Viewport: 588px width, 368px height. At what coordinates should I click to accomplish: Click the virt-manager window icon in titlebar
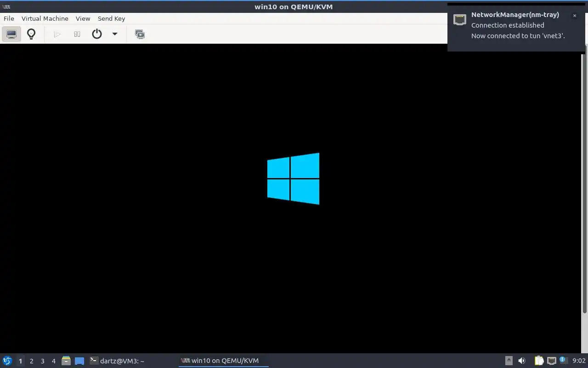[6, 6]
